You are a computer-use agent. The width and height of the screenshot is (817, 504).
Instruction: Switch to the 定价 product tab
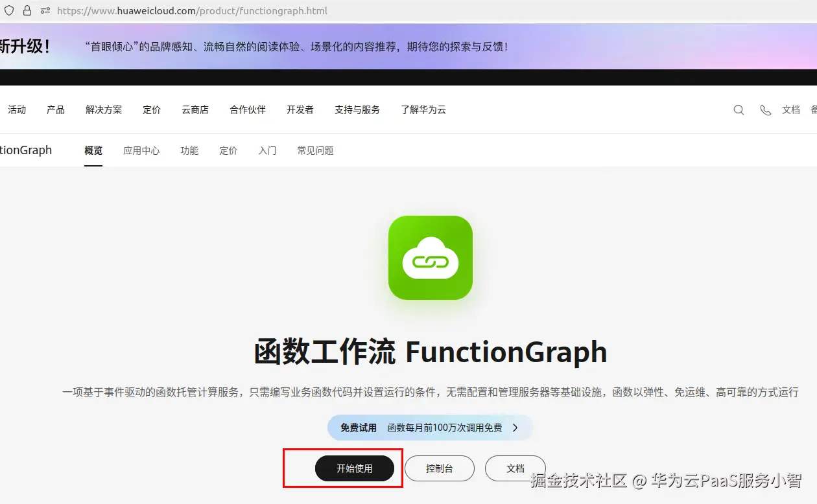(228, 150)
